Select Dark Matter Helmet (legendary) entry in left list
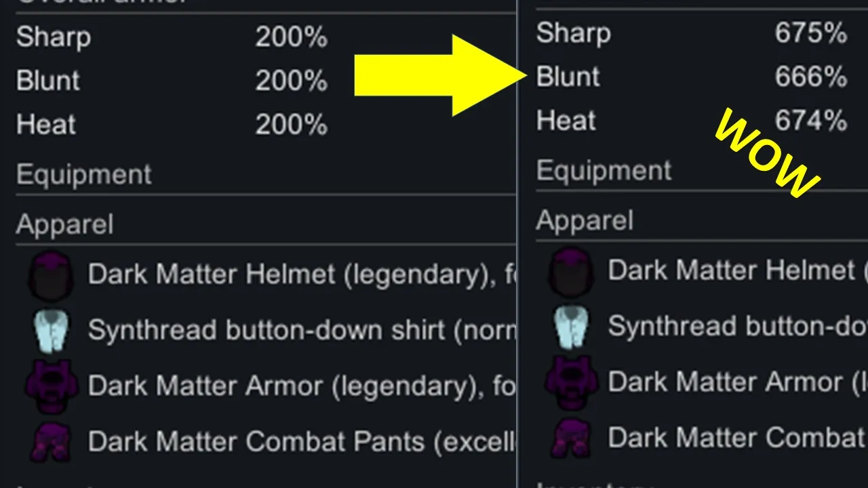 coord(302,274)
